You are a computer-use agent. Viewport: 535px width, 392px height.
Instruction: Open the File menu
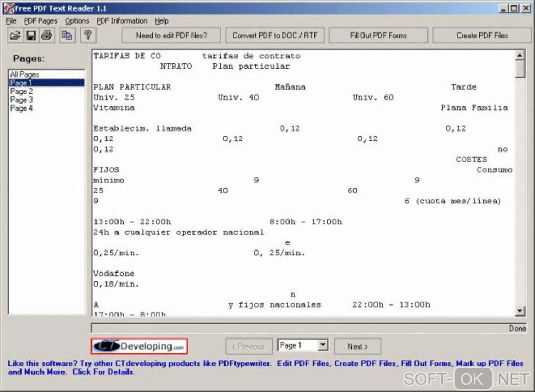point(11,21)
